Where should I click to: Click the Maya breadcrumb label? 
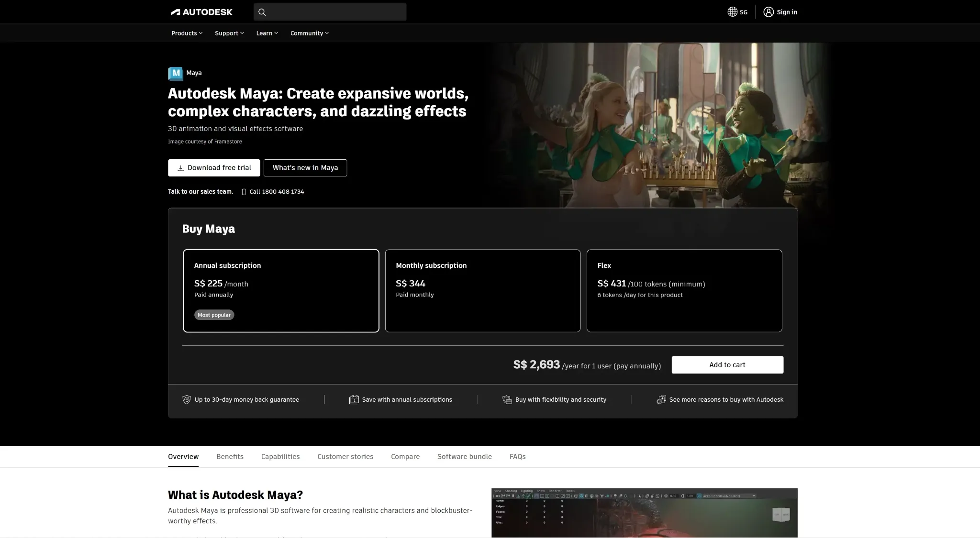click(x=194, y=73)
